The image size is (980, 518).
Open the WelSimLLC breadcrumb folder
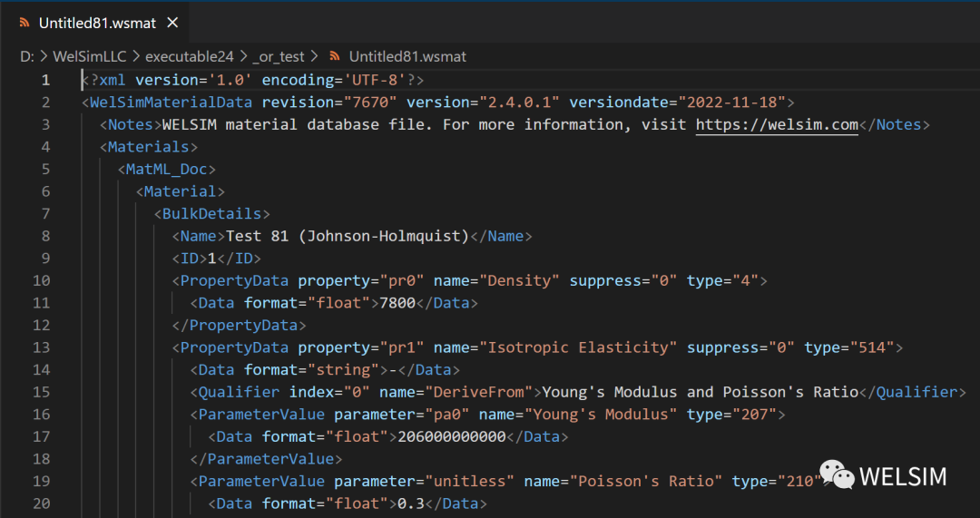pos(89,56)
